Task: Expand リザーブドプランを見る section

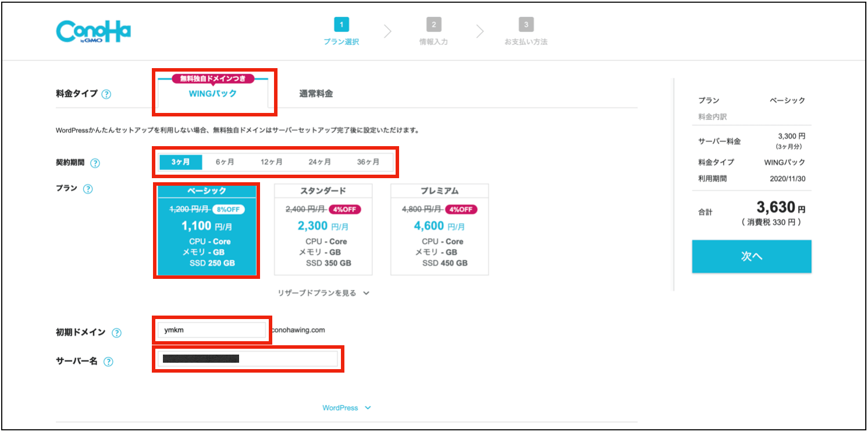Action: pos(323,293)
